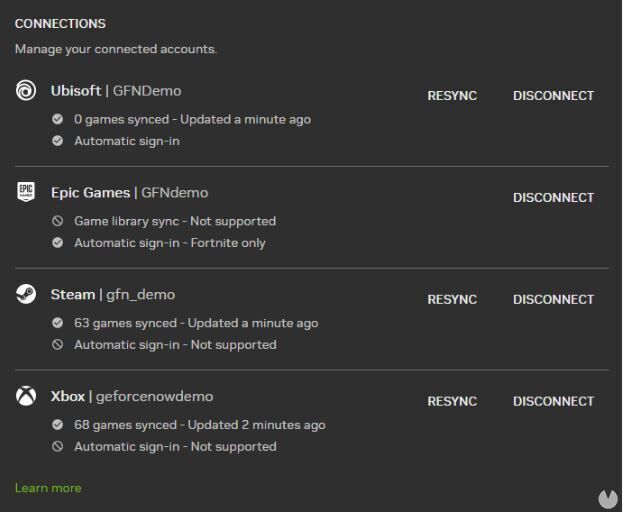This screenshot has height=514, width=623.
Task: Click the 'Epic Games | GFNdemo' account title
Action: click(x=130, y=193)
